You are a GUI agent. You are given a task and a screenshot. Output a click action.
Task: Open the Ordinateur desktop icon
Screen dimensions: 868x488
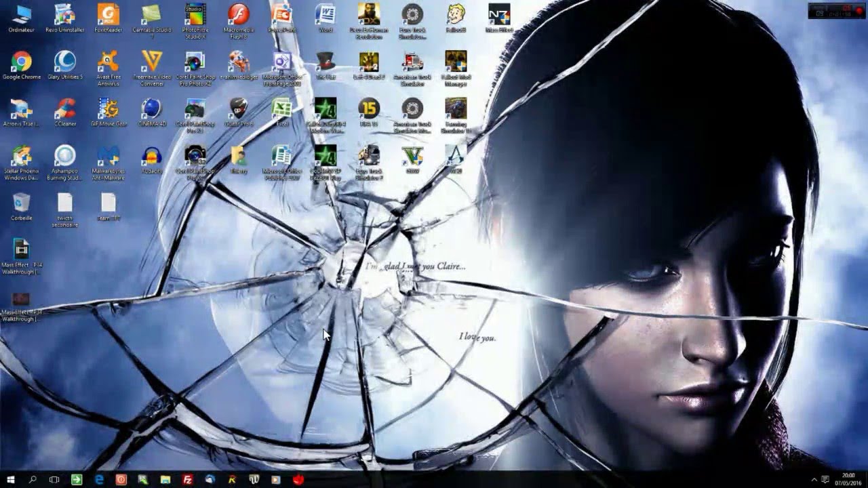22,18
